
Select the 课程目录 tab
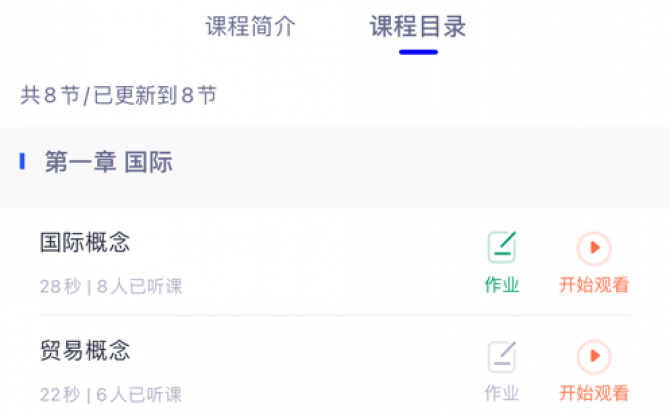coord(418,26)
